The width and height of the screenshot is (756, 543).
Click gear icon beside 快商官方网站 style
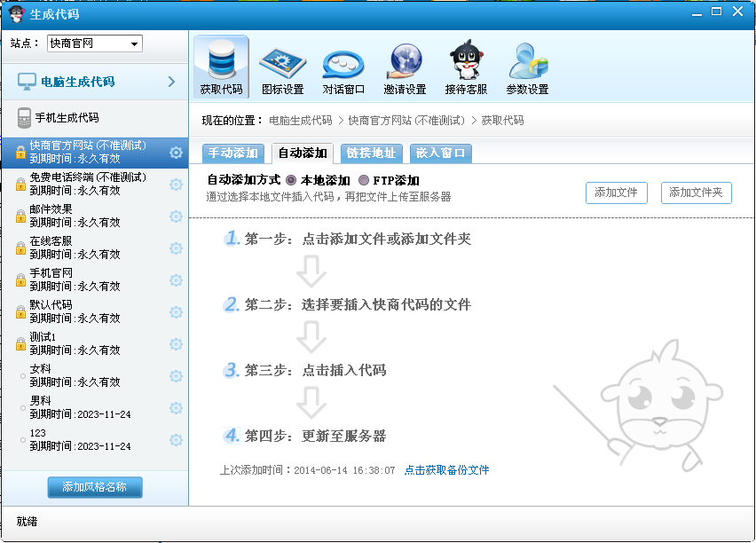click(176, 153)
